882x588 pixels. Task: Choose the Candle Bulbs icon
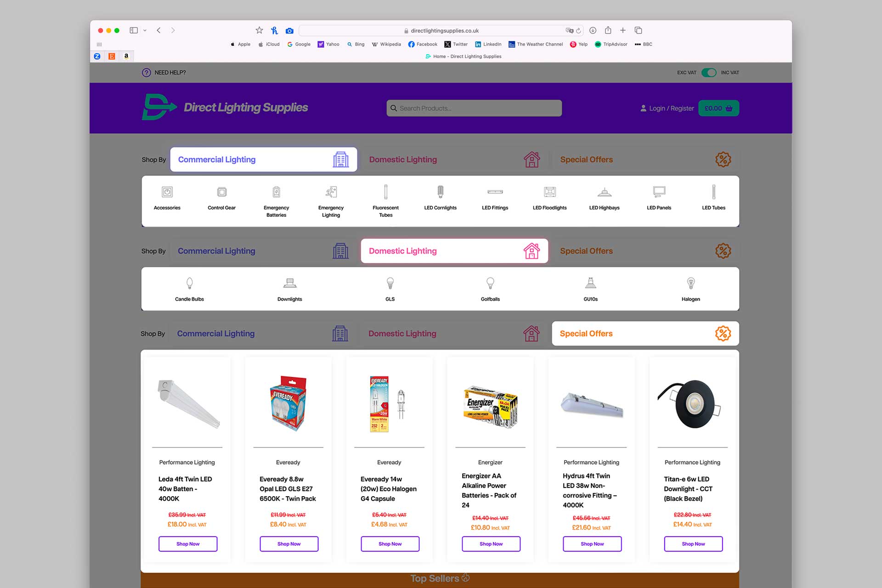189,283
